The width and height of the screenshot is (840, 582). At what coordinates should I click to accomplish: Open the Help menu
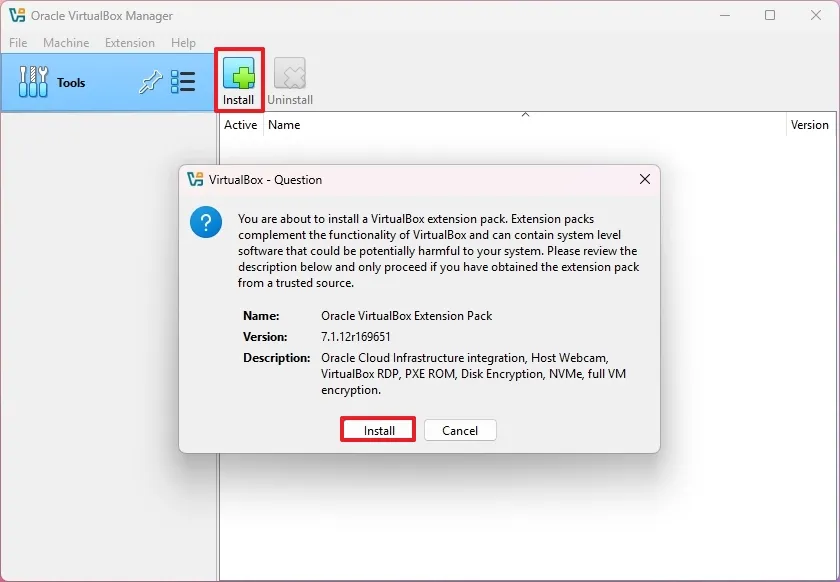(x=183, y=42)
